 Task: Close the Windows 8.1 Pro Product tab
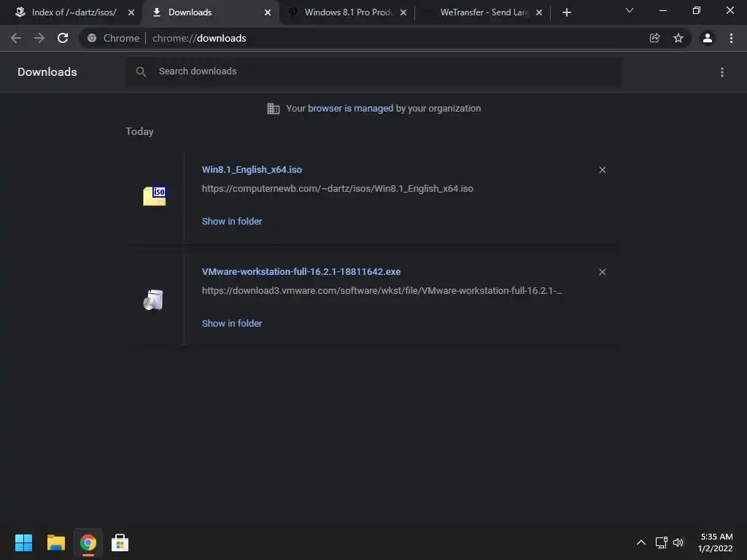click(403, 12)
